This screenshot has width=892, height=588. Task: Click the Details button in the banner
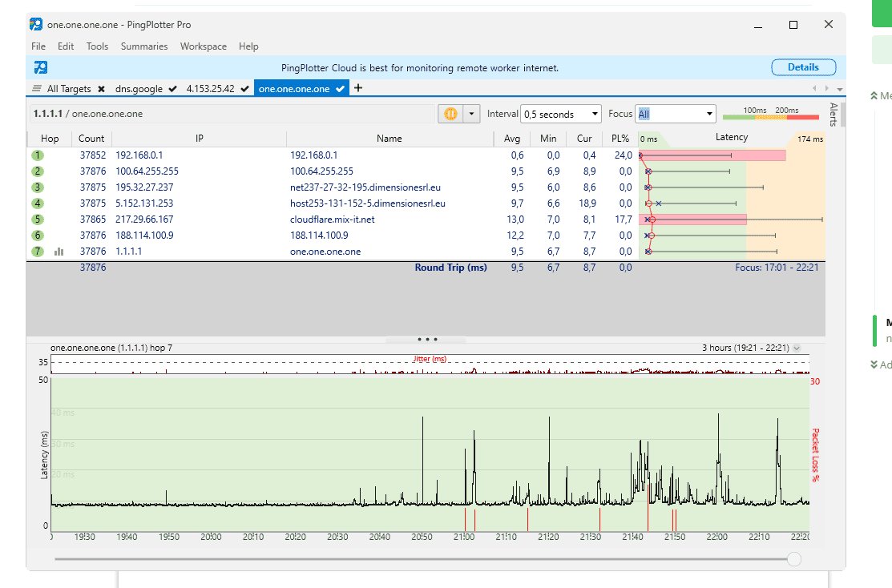pos(803,67)
